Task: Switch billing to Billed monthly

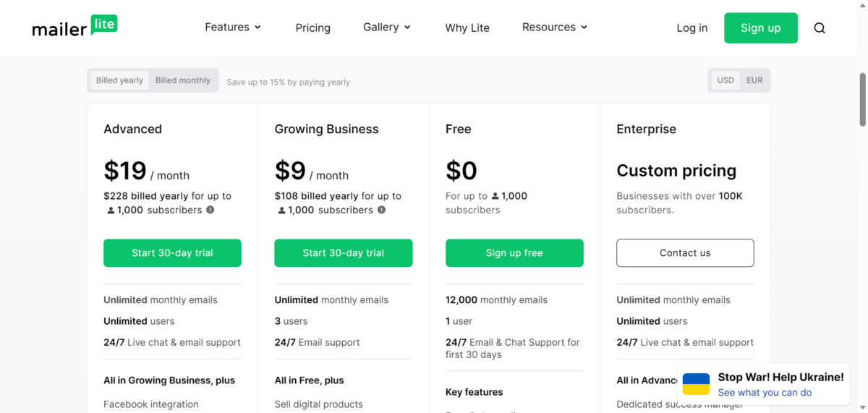Action: coord(182,80)
